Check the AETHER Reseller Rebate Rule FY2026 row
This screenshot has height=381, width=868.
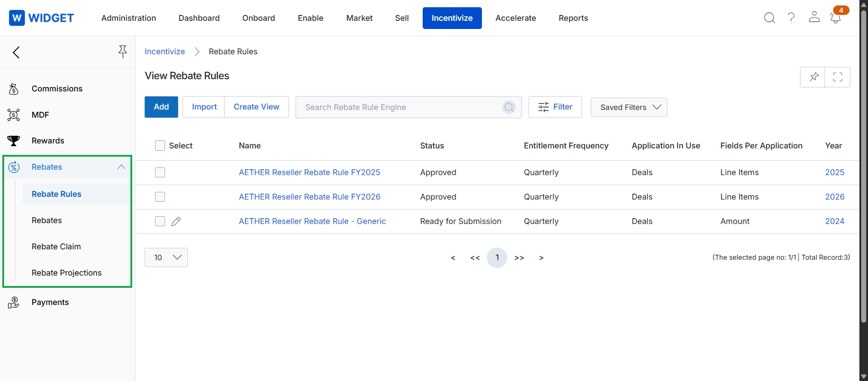(x=160, y=197)
